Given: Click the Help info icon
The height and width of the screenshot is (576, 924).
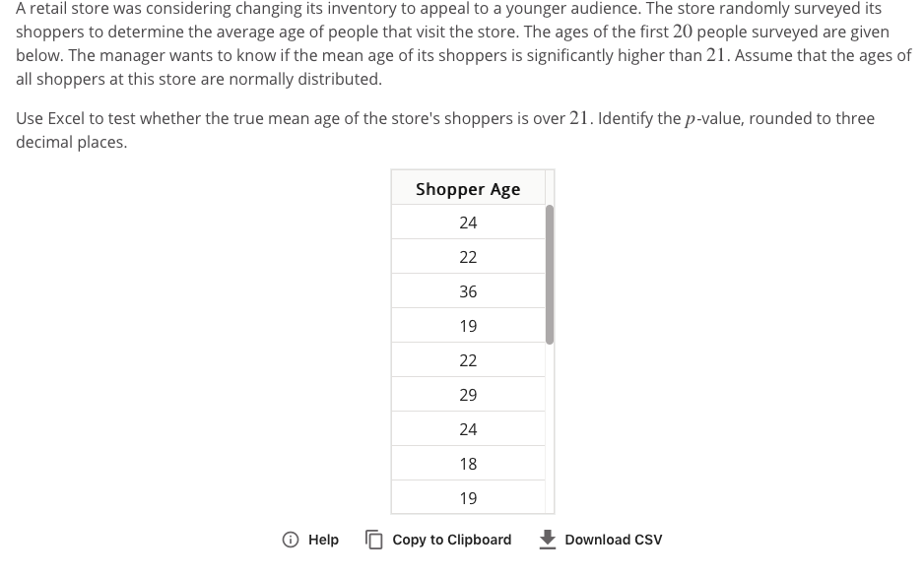Looking at the screenshot, I should coord(290,540).
